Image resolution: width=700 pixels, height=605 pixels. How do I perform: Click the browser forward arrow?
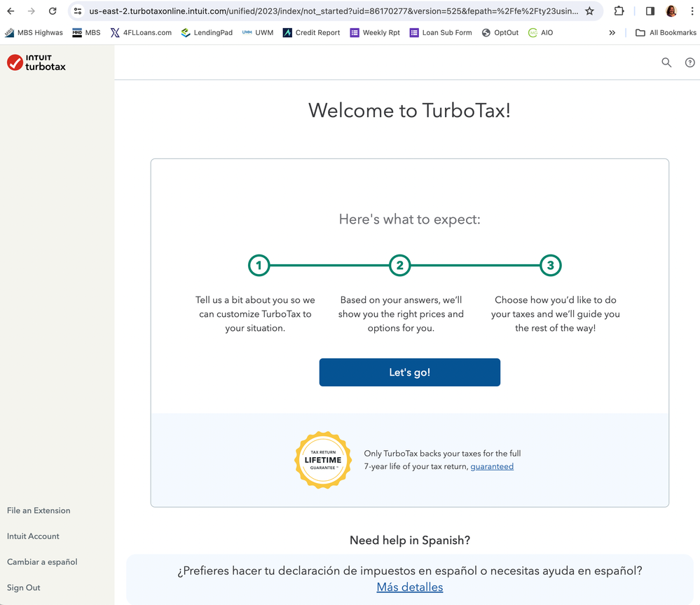(x=32, y=11)
